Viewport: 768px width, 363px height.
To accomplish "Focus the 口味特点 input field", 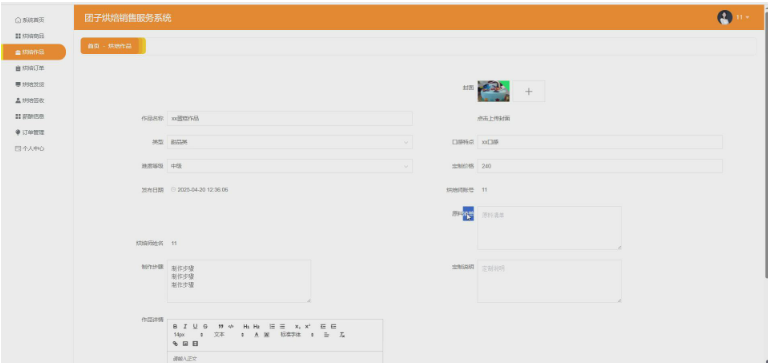I will tap(600, 142).
